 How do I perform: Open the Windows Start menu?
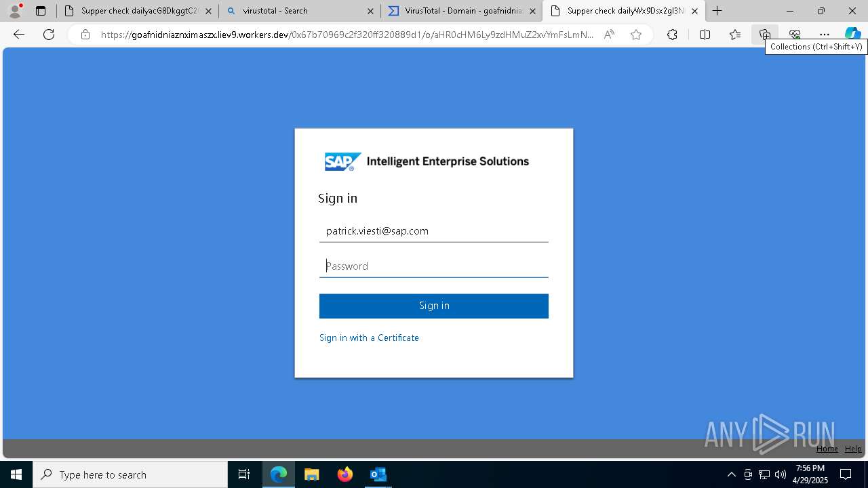point(16,474)
